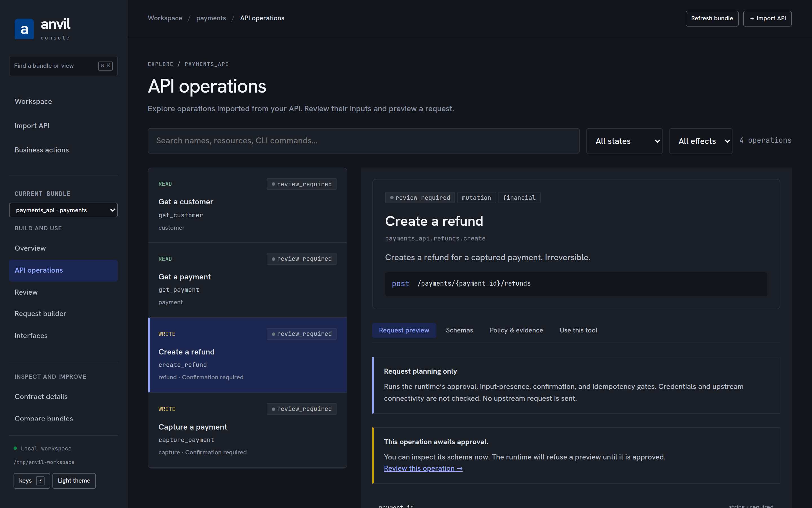
Task: Click the ⌘K shortcut badge in search
Action: click(x=105, y=66)
